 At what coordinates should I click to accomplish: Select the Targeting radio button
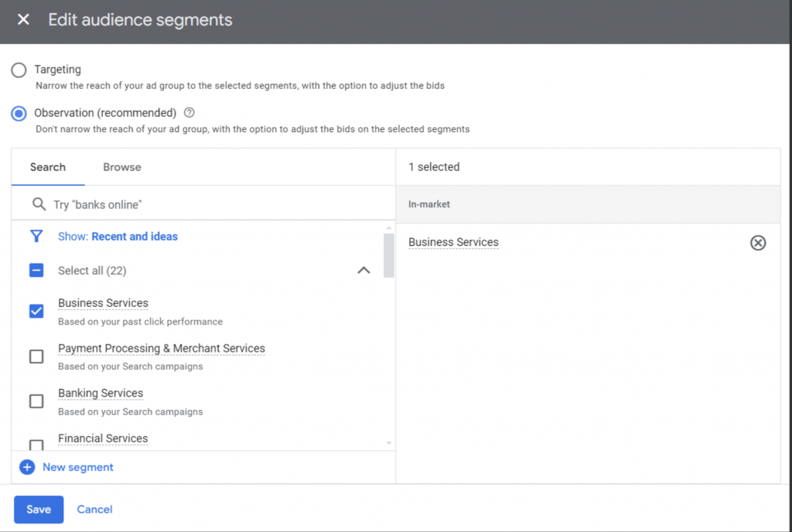[19, 70]
